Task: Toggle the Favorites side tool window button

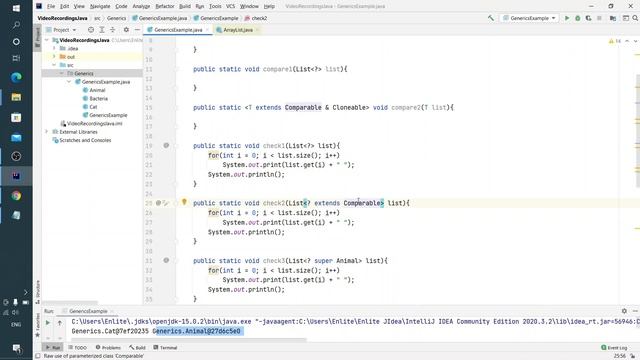Action: 38,325
